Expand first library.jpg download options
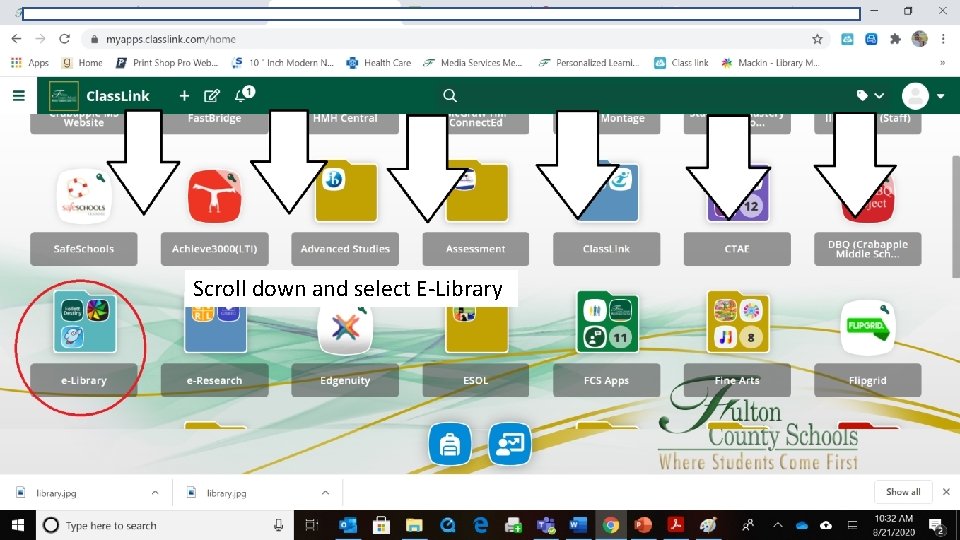 tap(155, 492)
